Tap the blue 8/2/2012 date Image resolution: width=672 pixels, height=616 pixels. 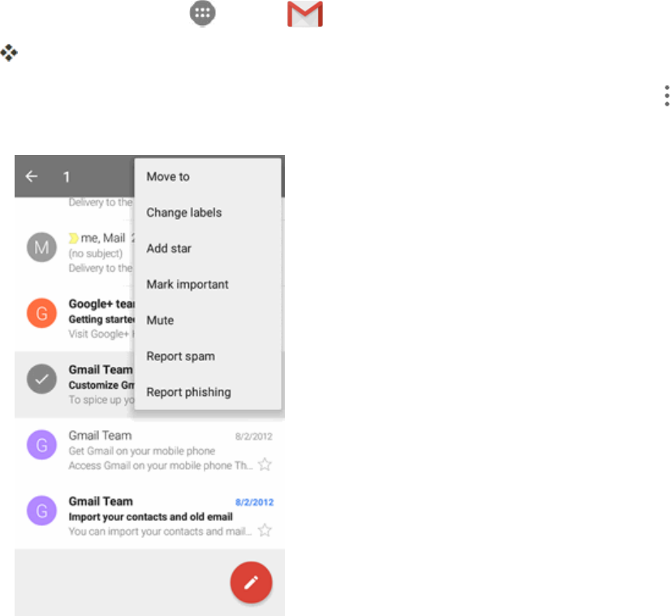tap(254, 502)
